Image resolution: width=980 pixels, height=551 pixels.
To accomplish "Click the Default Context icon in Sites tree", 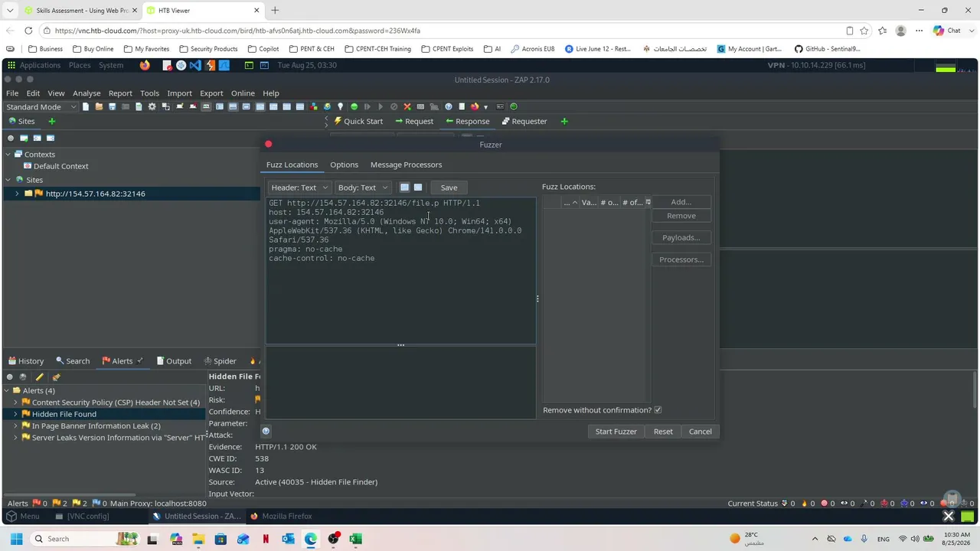I will click(x=28, y=166).
